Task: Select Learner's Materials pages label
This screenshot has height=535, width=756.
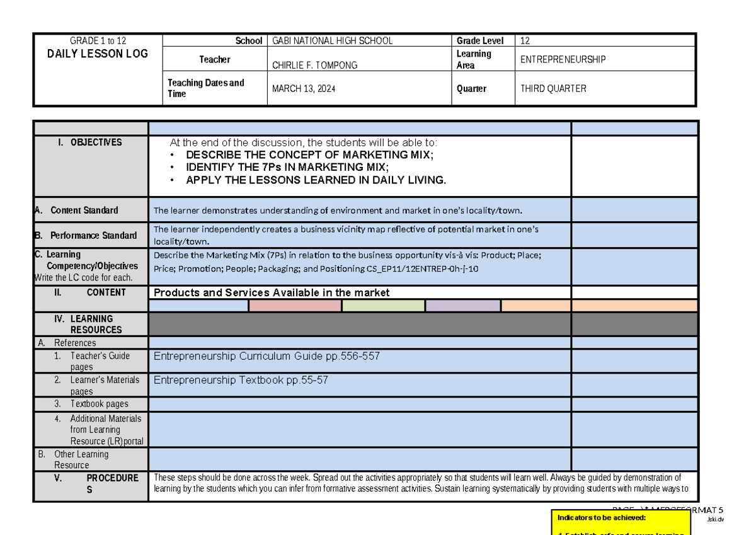Action: tap(96, 385)
